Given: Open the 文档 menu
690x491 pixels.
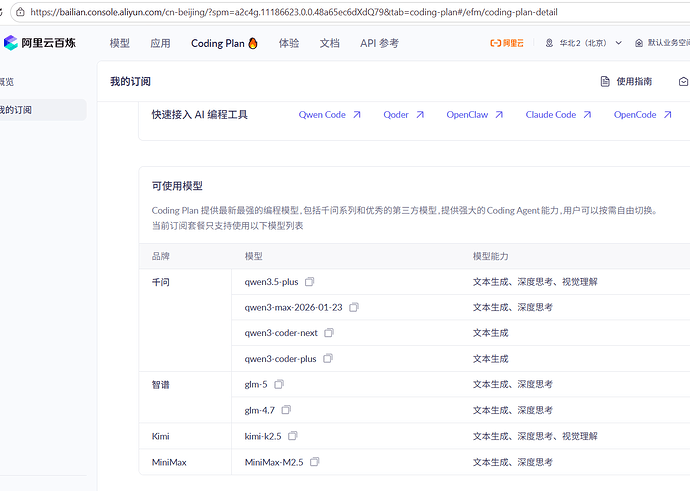Looking at the screenshot, I should click(x=330, y=43).
